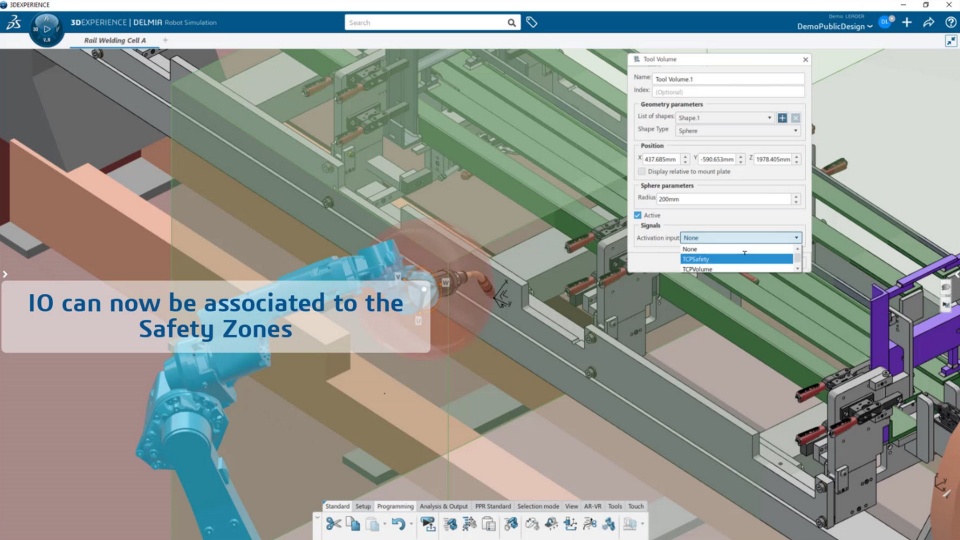
Task: Click the robot with clock icon
Action: tap(511, 524)
